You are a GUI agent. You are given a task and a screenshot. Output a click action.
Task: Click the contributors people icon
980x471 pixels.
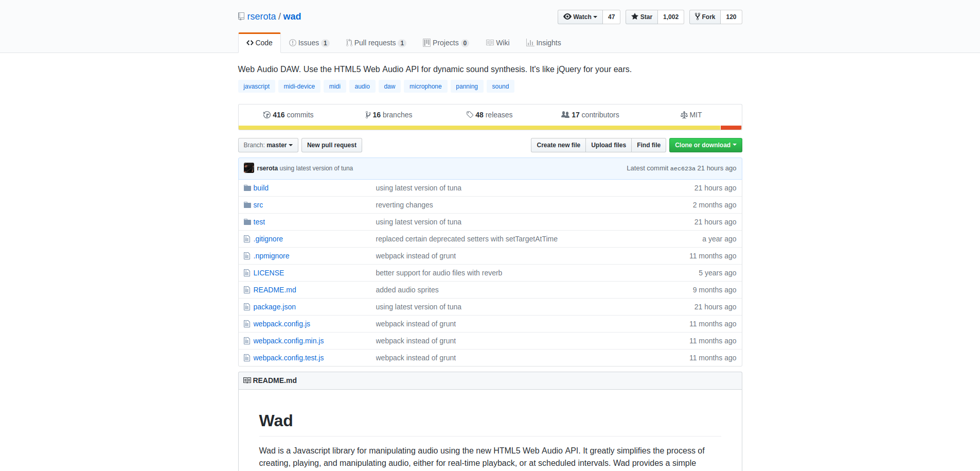point(565,115)
